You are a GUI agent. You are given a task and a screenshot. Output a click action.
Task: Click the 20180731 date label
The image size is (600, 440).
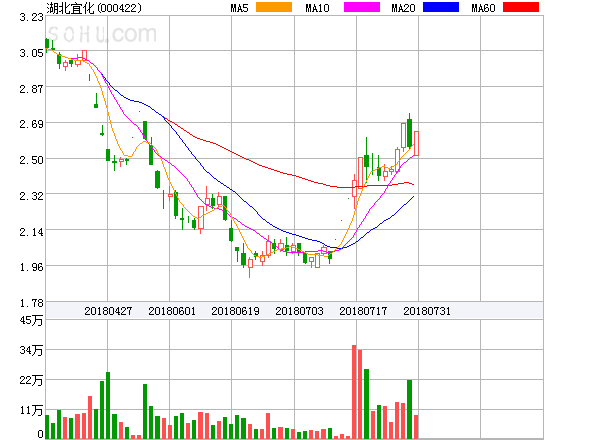tap(427, 311)
